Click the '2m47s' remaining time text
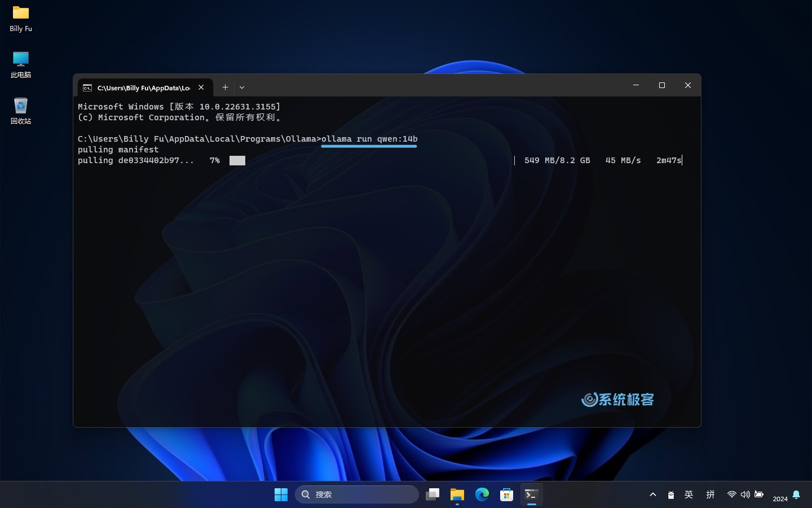The width and height of the screenshot is (812, 508). coord(669,160)
